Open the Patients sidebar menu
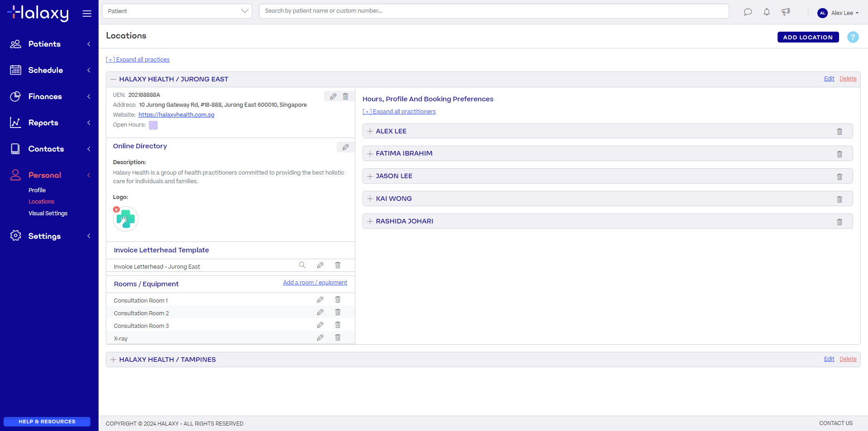This screenshot has height=431, width=868. point(49,44)
